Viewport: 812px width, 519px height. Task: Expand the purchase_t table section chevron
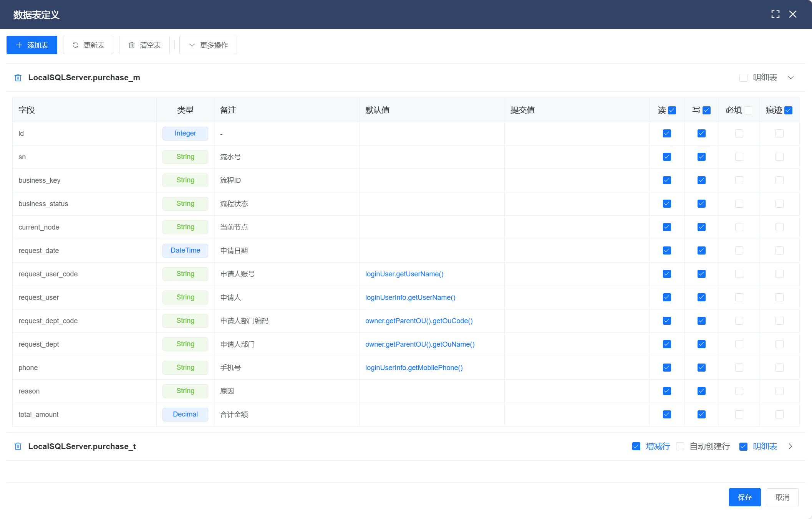tap(790, 446)
